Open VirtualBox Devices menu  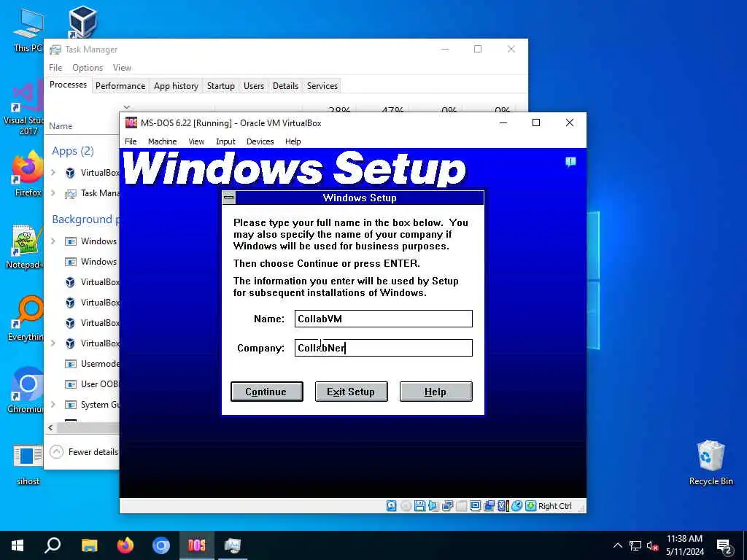260,141
